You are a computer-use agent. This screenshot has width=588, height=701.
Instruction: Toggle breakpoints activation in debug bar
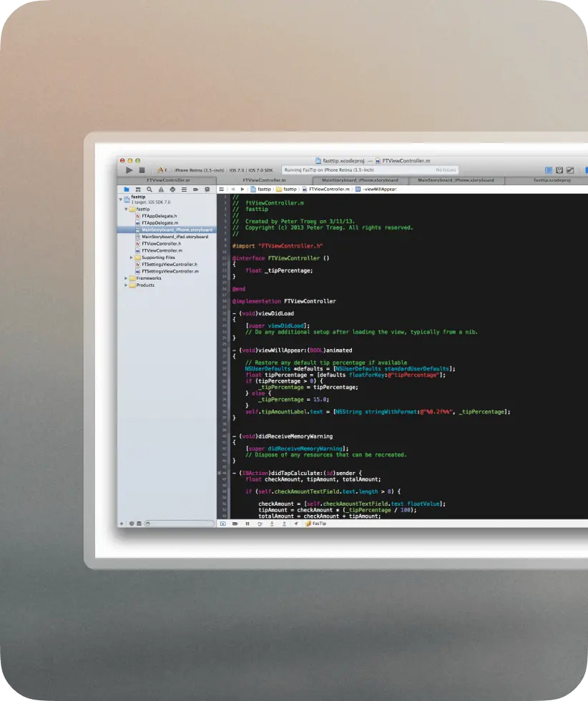[x=235, y=524]
